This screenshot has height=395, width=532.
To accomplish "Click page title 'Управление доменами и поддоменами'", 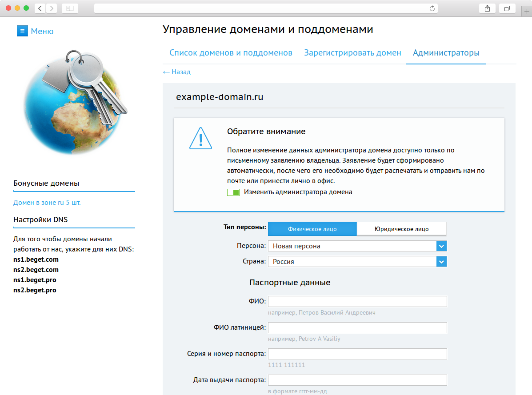I will tap(268, 29).
